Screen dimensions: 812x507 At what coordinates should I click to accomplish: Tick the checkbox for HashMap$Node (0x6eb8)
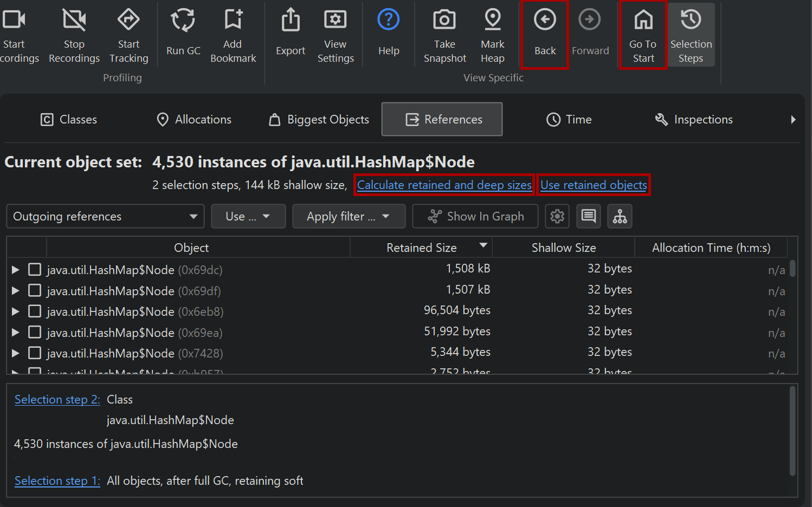coord(35,311)
